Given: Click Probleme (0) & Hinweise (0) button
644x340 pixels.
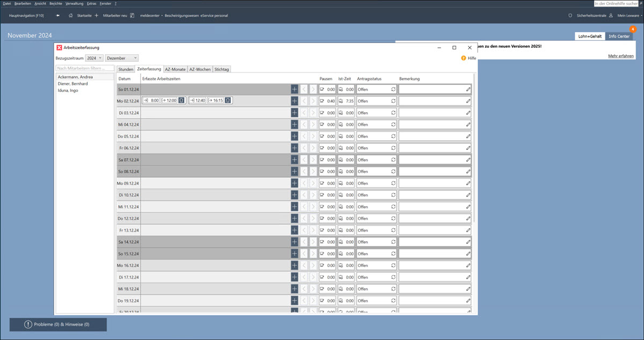Looking at the screenshot, I should click(x=58, y=324).
